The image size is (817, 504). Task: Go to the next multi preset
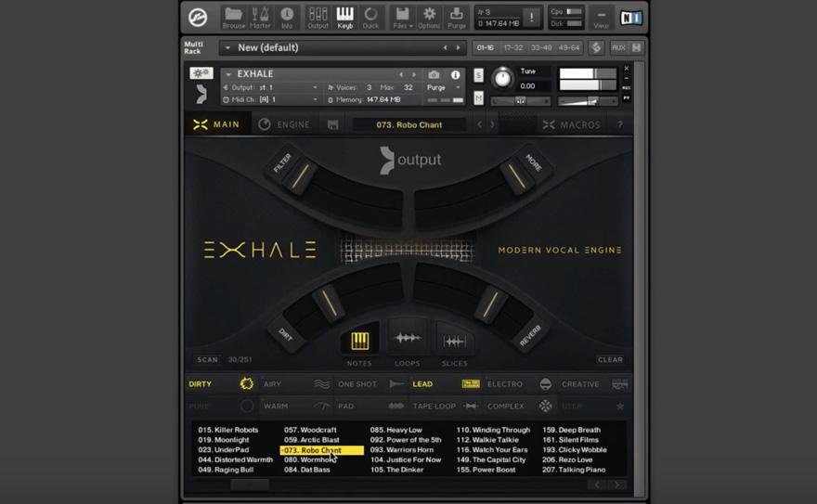(458, 48)
